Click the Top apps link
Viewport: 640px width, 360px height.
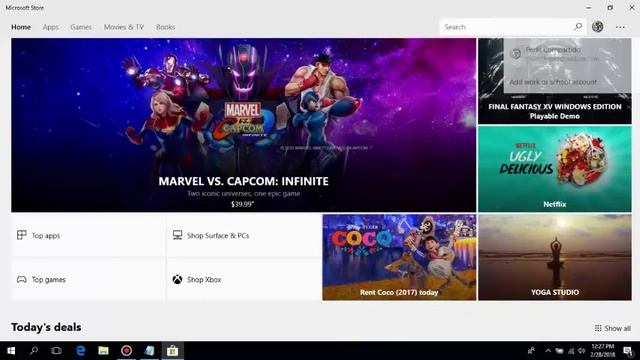pyautogui.click(x=88, y=236)
